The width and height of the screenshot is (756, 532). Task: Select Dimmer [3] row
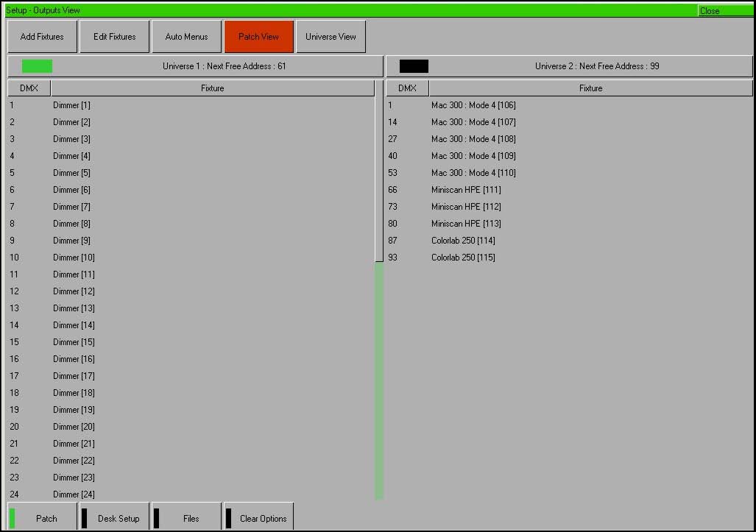tap(191, 139)
